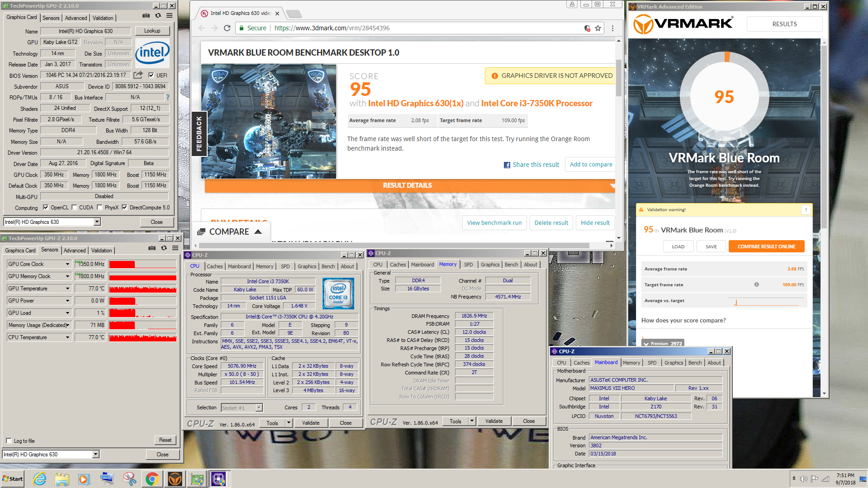Click the GPU-Z icon in the taskbar

tap(197, 479)
